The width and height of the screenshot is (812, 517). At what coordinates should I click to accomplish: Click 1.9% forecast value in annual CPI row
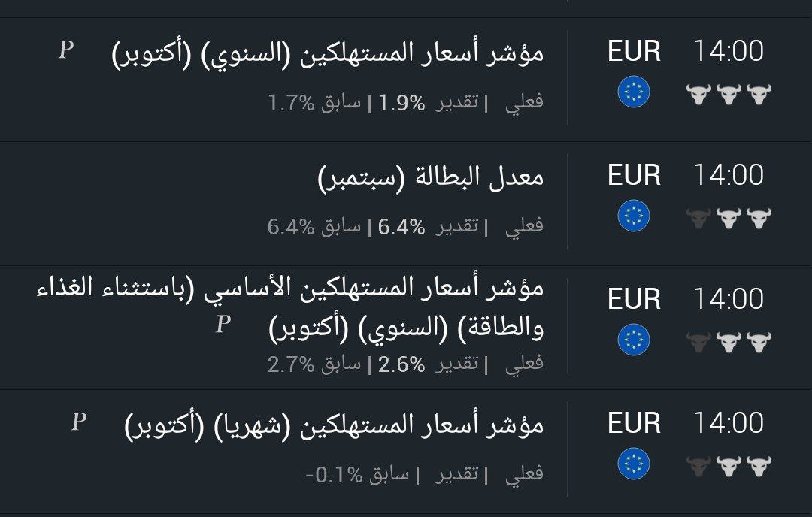[401, 103]
